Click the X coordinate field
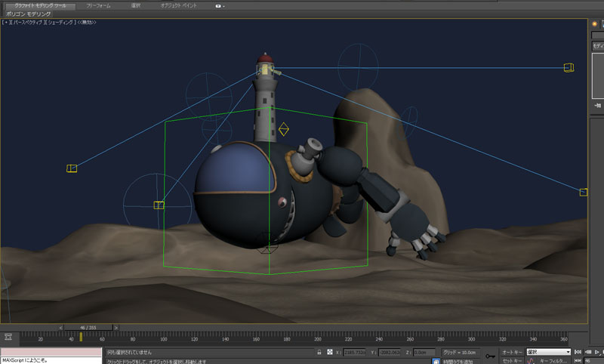The height and width of the screenshot is (364, 604). (x=354, y=352)
